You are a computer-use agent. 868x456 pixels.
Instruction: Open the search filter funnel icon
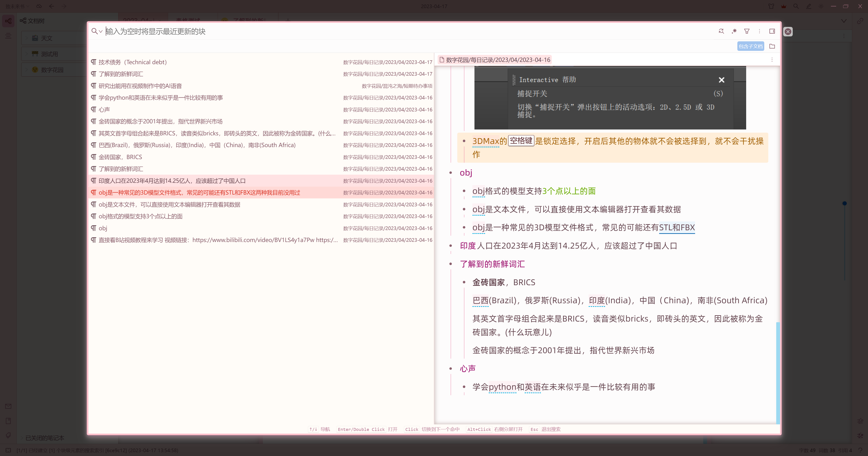747,31
